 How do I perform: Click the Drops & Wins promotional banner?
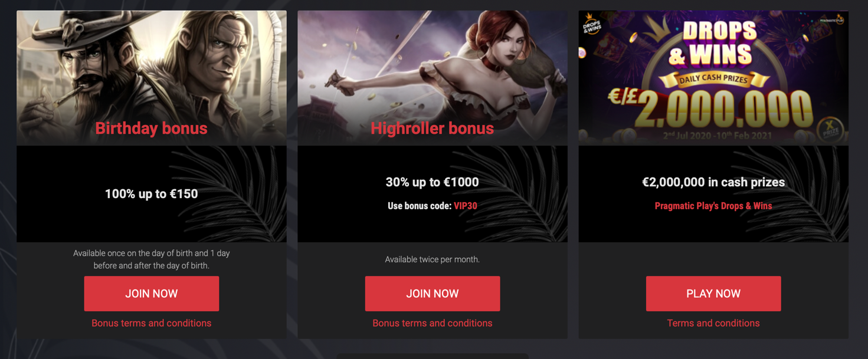(713, 78)
